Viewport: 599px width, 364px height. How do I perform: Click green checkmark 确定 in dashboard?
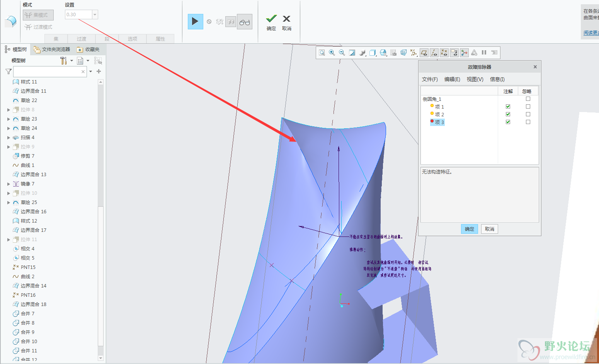click(271, 22)
